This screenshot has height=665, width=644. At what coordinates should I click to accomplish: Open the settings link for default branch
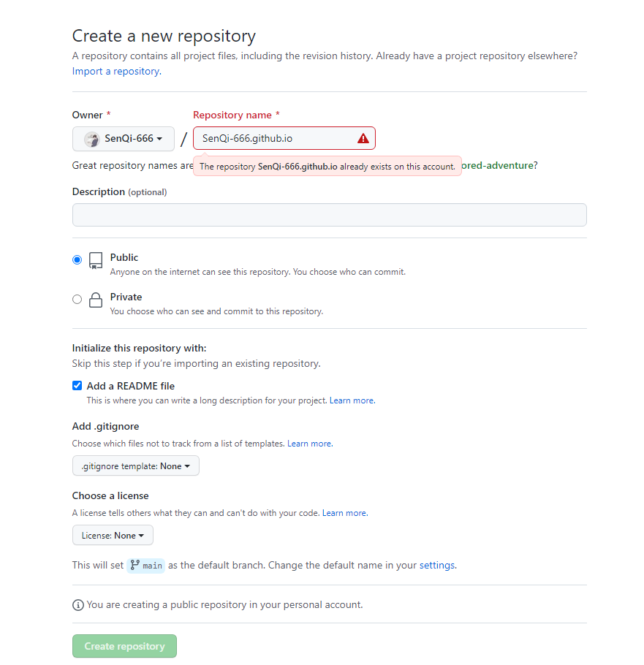(x=436, y=565)
